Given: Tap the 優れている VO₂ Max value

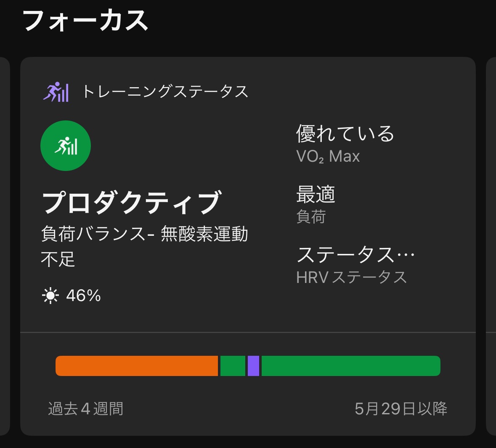Looking at the screenshot, I should point(345,134).
